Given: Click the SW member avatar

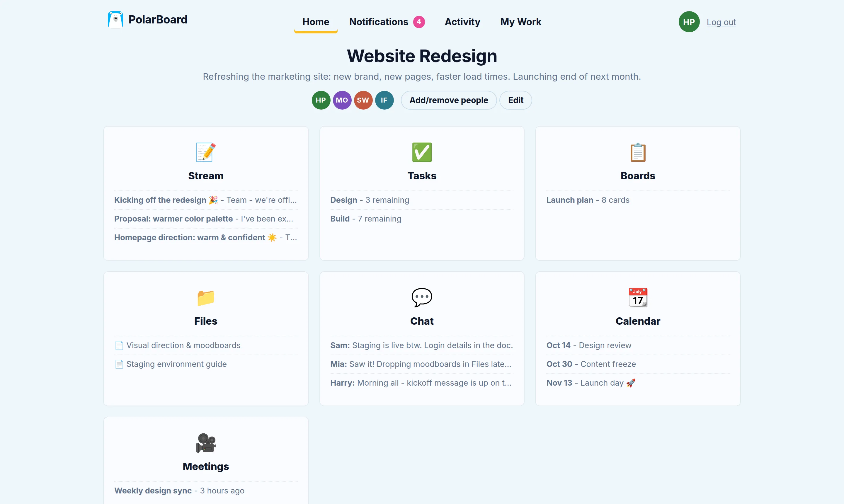Looking at the screenshot, I should click(363, 100).
